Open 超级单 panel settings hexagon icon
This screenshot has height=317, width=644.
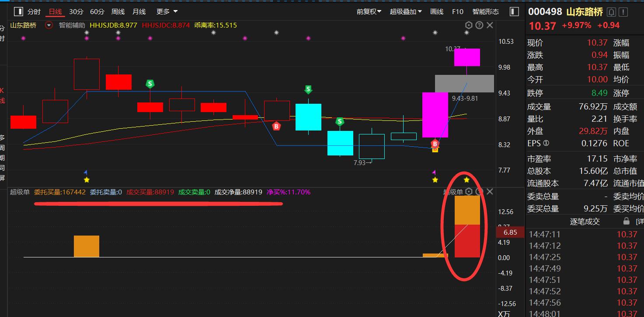tap(469, 192)
